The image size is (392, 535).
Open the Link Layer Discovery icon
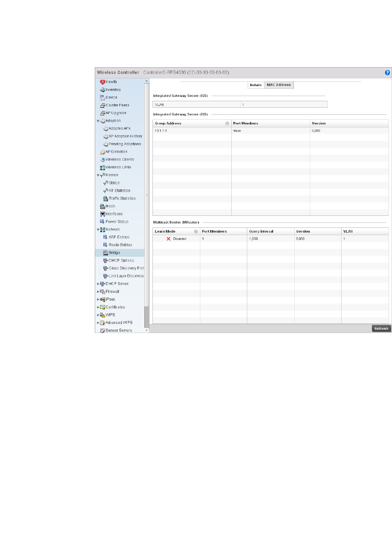click(106, 276)
